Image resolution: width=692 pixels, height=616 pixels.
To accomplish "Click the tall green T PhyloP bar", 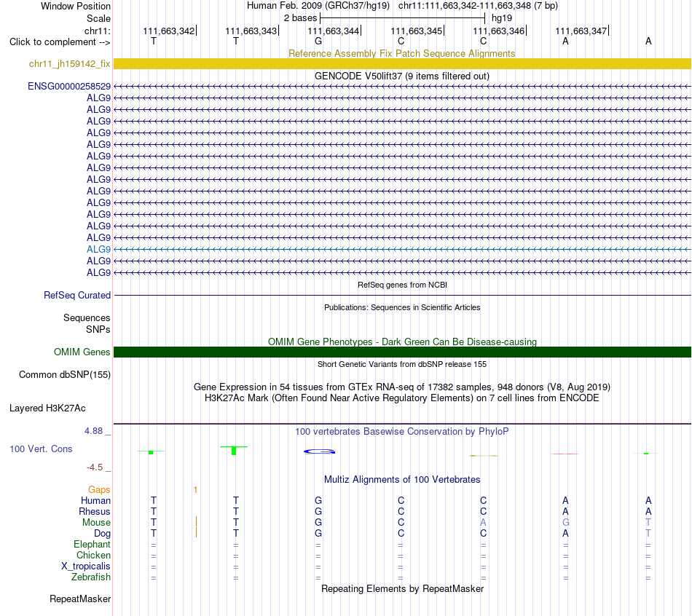I will (x=234, y=451).
